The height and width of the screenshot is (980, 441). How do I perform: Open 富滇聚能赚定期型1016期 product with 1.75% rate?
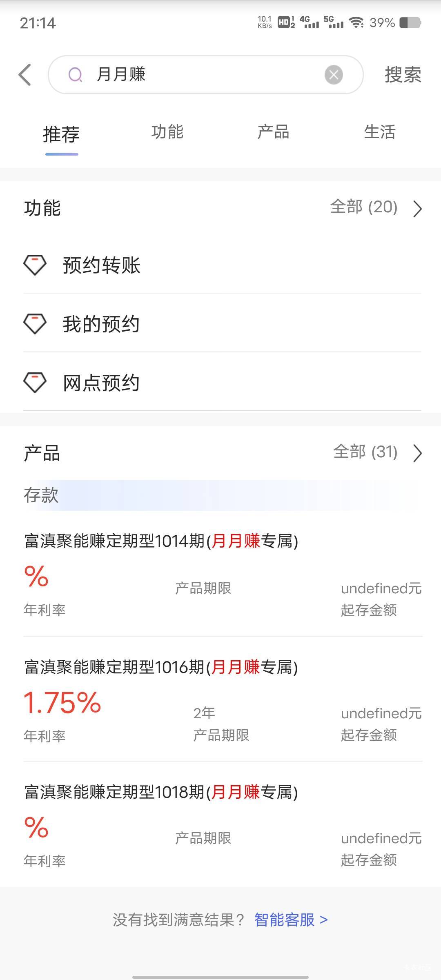pos(223,699)
